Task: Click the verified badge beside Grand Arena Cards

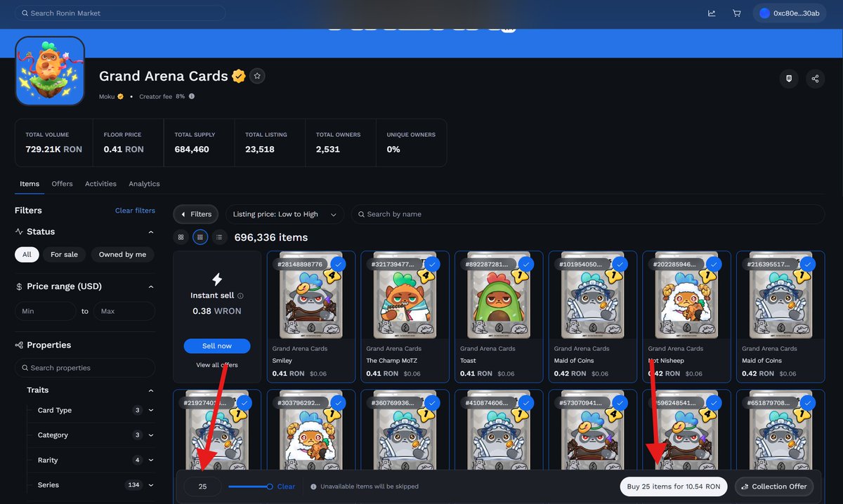Action: pyautogui.click(x=239, y=76)
